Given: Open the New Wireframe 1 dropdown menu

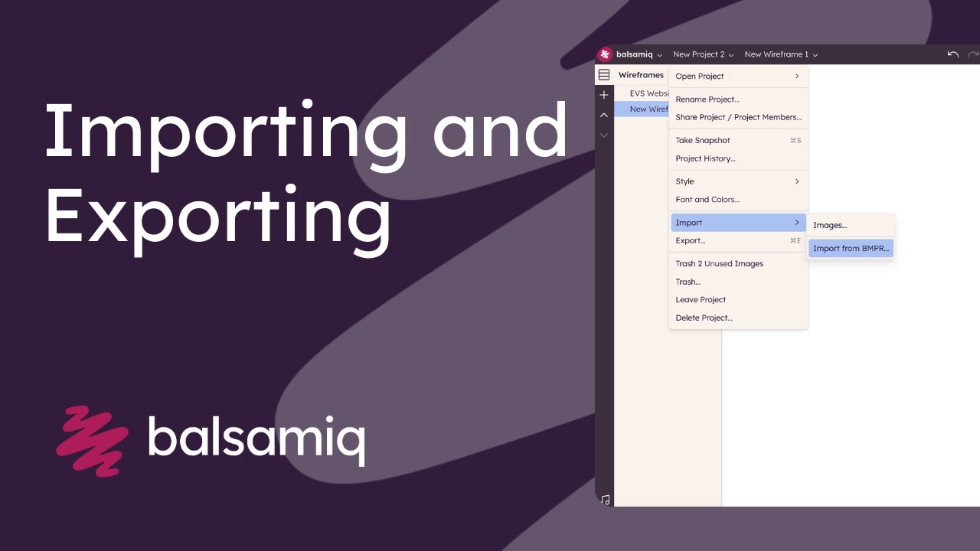Looking at the screenshot, I should click(781, 54).
